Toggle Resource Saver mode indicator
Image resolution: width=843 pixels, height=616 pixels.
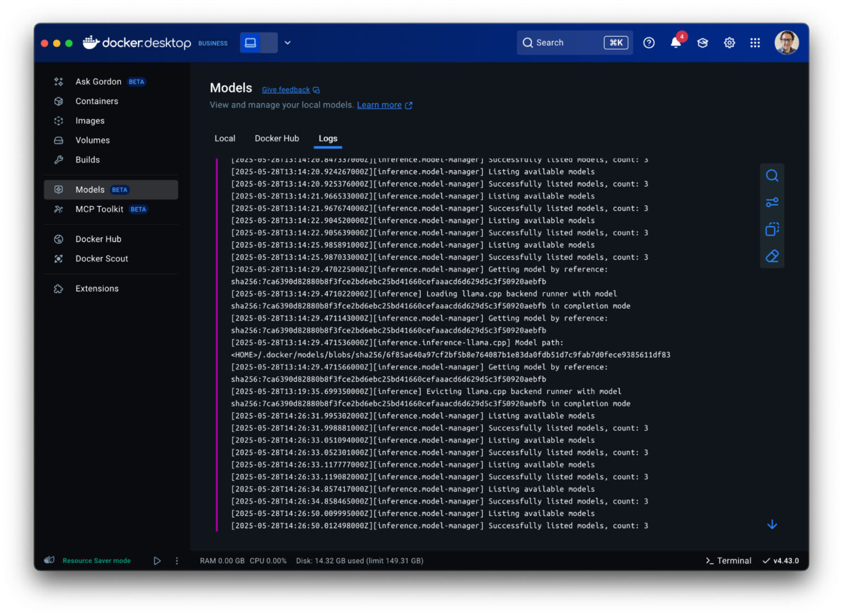click(x=97, y=561)
